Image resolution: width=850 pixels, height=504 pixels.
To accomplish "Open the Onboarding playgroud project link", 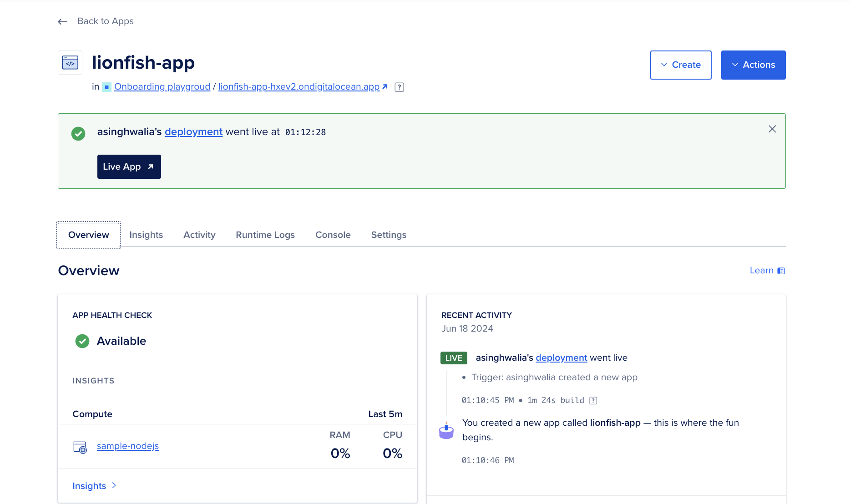I will (162, 87).
